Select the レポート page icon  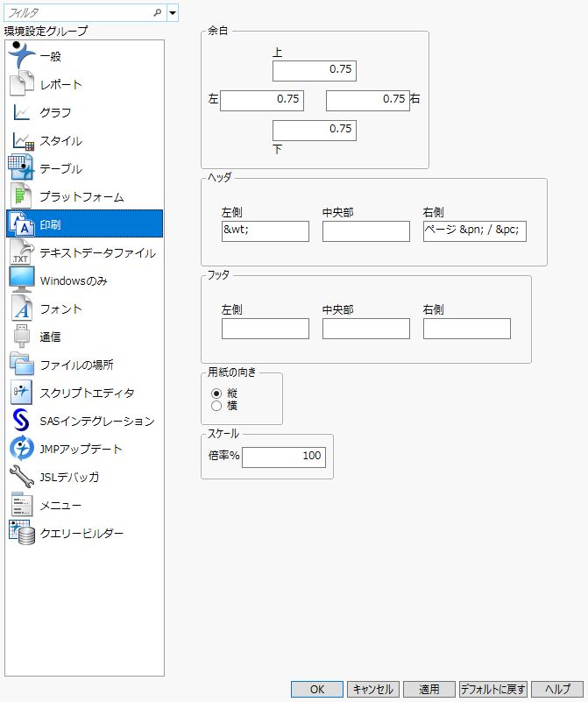(x=22, y=84)
